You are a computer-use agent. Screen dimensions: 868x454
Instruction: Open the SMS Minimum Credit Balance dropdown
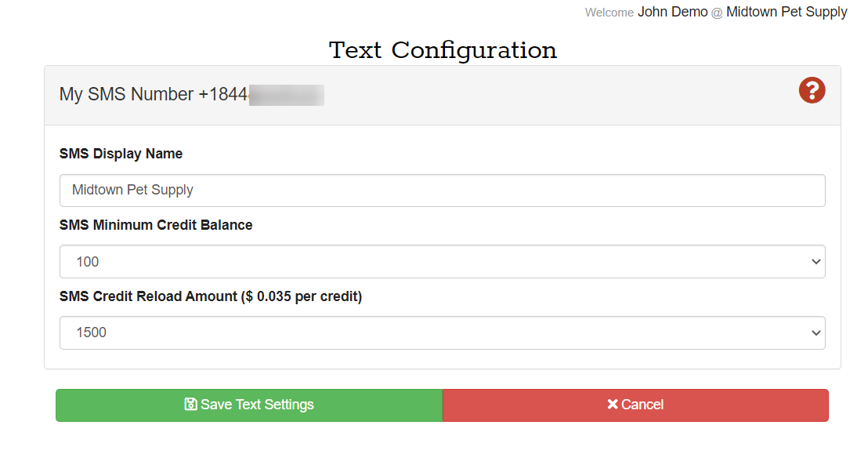point(443,262)
